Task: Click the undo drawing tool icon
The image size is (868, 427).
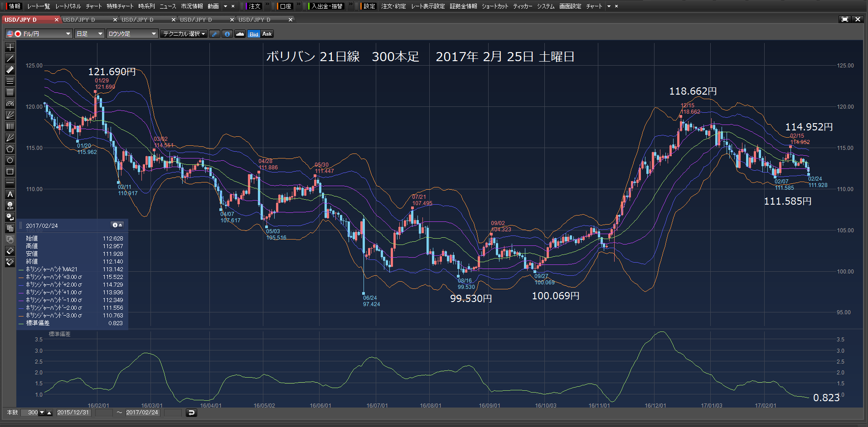Action: (x=10, y=217)
